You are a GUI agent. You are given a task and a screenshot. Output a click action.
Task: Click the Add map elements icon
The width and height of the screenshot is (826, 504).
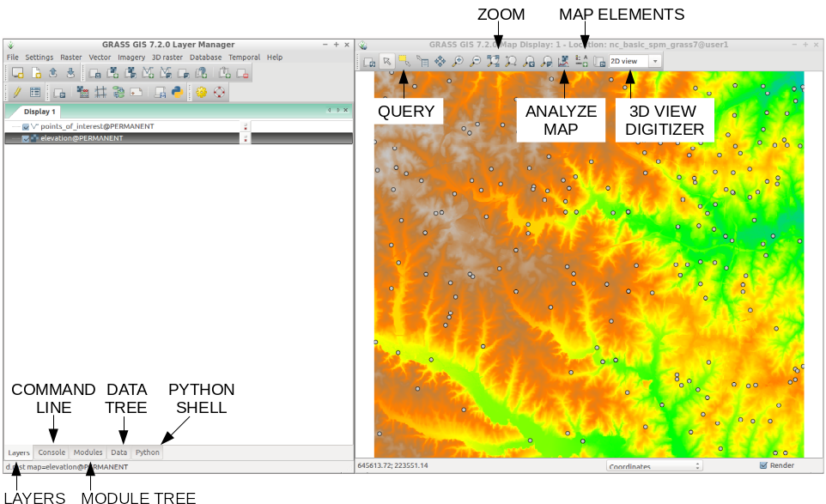coord(581,61)
